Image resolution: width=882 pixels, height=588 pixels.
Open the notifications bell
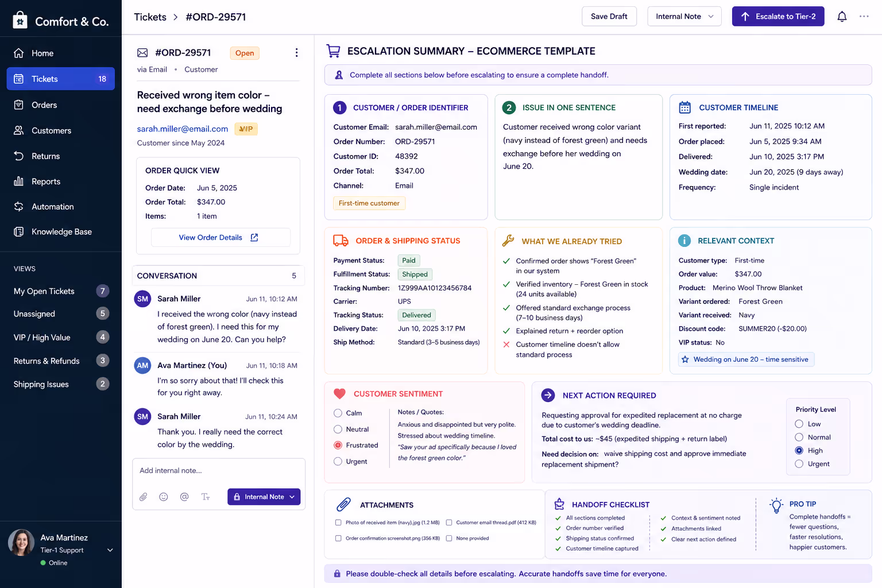(842, 17)
